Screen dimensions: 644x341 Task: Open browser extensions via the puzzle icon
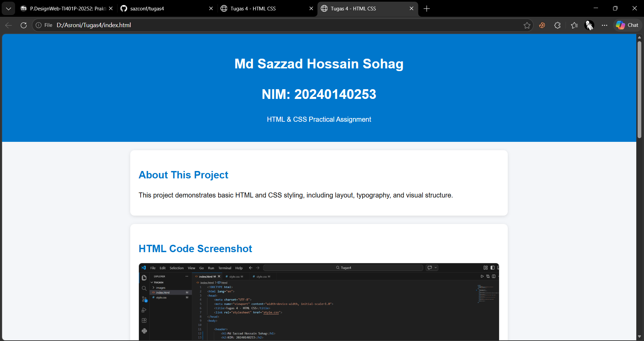pos(557,25)
